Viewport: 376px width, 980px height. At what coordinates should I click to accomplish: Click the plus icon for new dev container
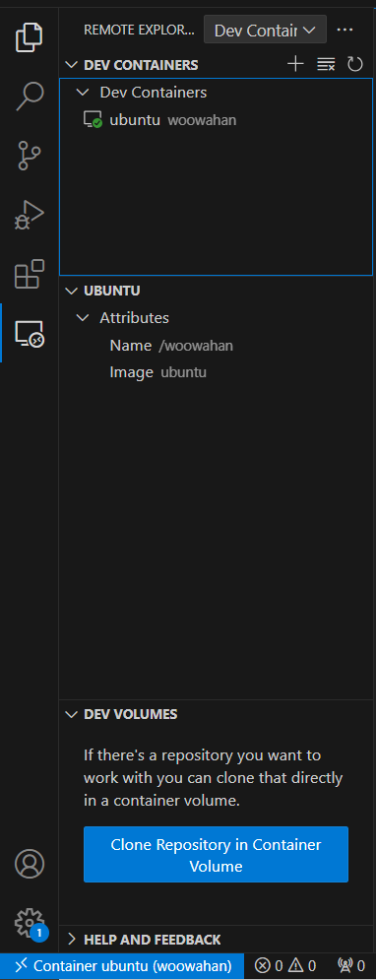pyautogui.click(x=295, y=64)
